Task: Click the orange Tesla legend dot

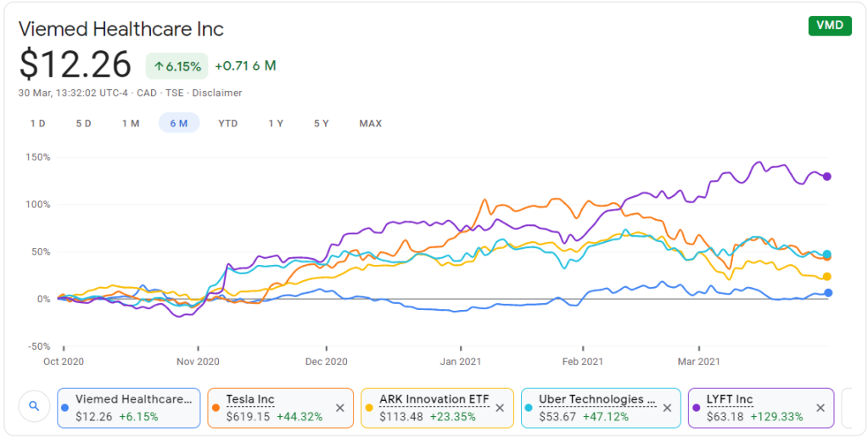Action: tap(216, 408)
